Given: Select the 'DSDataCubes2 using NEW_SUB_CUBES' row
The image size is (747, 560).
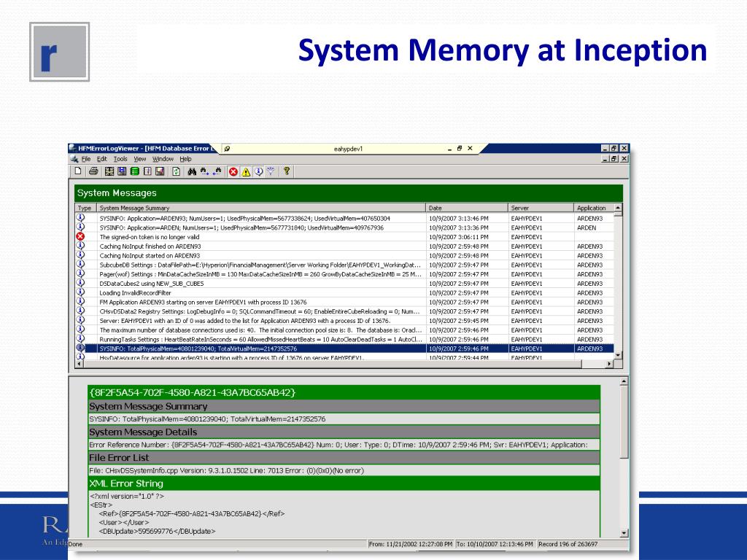Looking at the screenshot, I should pos(344,284).
